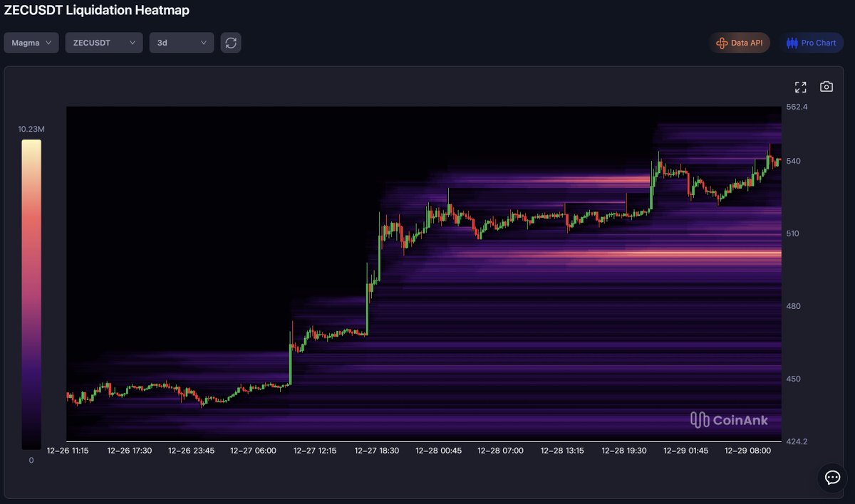
Task: Click the 10.23M scale maximum label
Action: 31,129
